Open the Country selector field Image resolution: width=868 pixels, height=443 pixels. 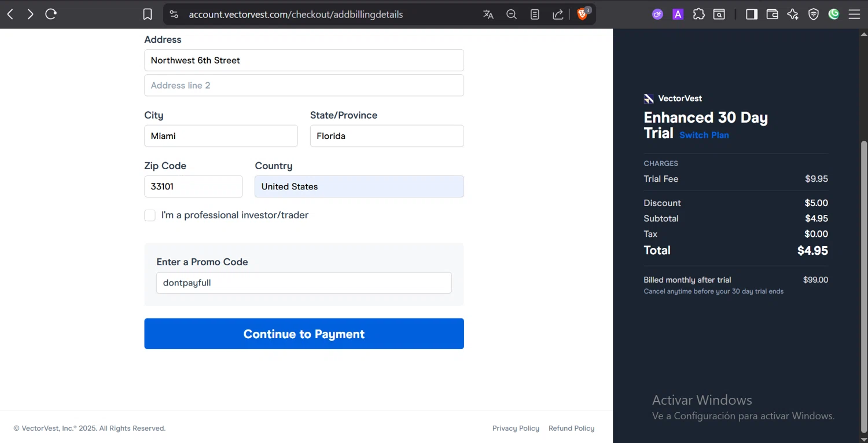(x=359, y=186)
